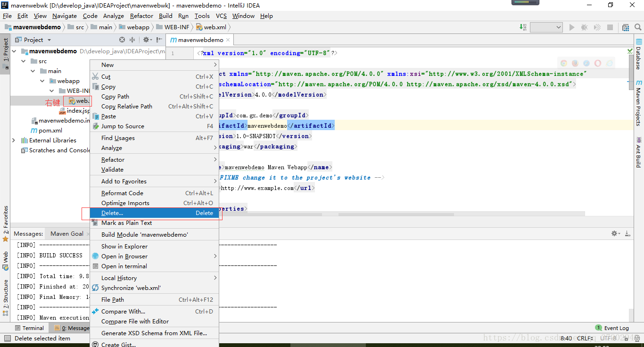This screenshot has height=347, width=644.
Task: Click webapp in the breadcrumb bar
Action: tap(134, 27)
